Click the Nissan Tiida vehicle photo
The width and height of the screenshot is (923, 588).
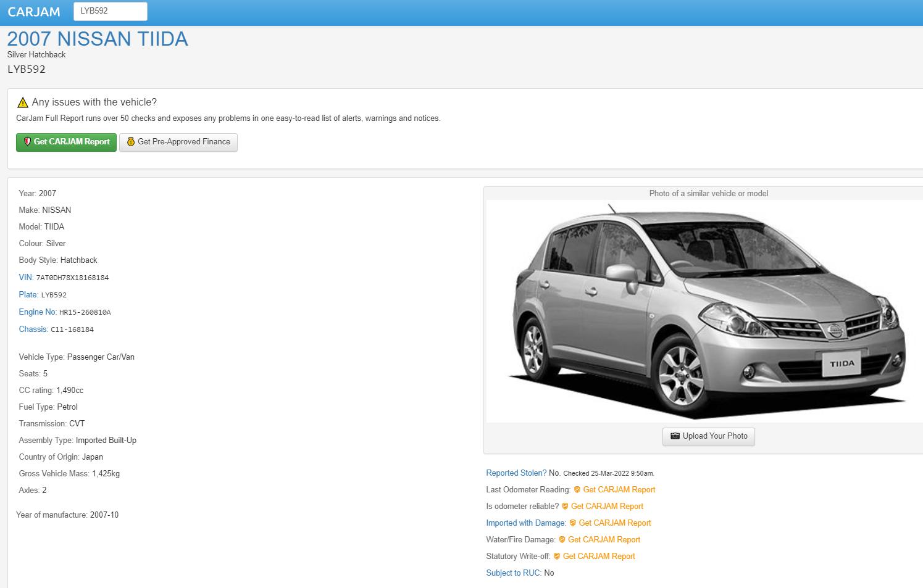(x=704, y=311)
